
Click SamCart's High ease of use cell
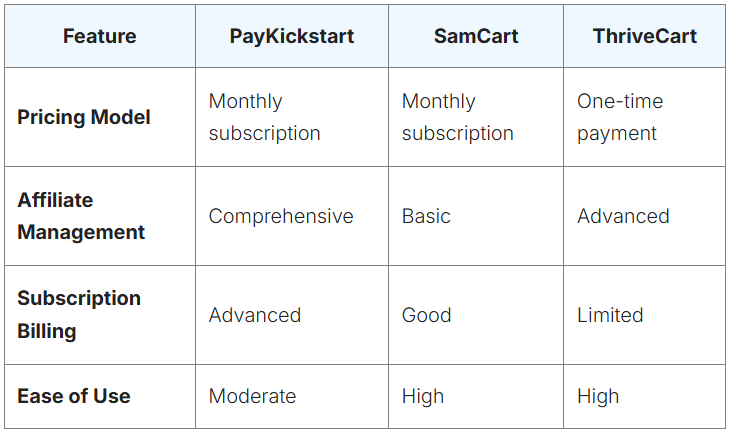pyautogui.click(x=423, y=396)
